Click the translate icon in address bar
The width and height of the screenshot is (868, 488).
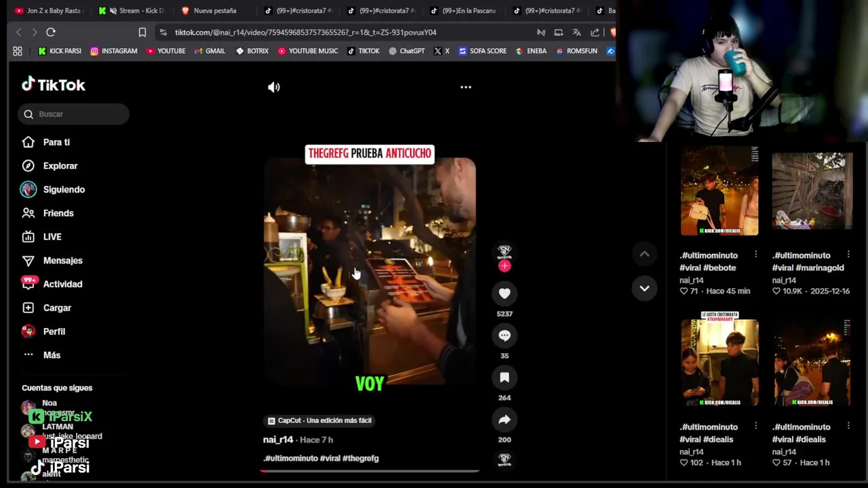(576, 32)
